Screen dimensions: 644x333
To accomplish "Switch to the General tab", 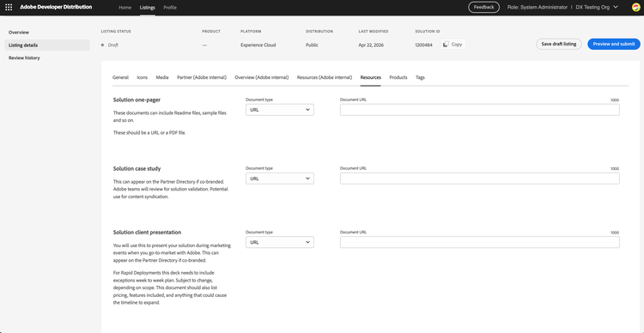I will pos(120,77).
